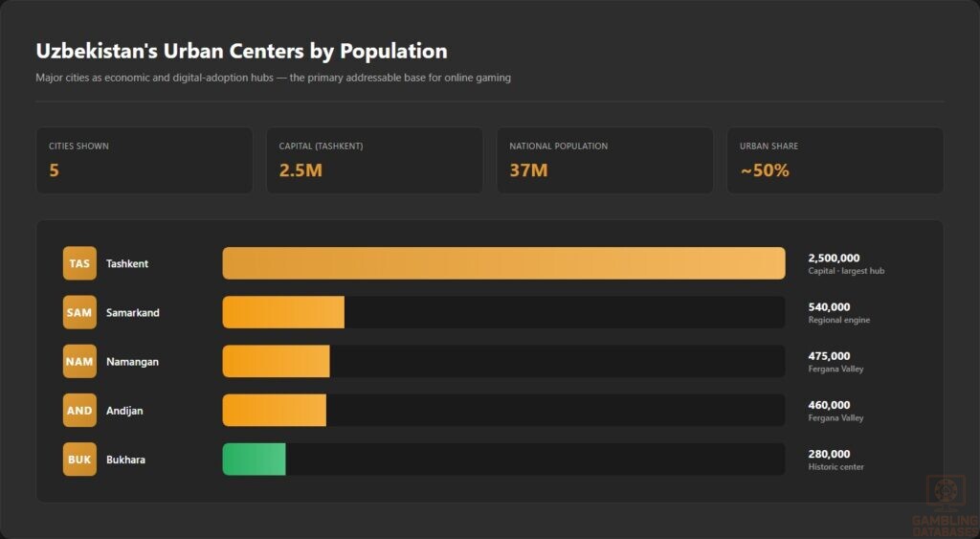This screenshot has width=980, height=539.
Task: Click the 280,000 population value
Action: tap(829, 454)
